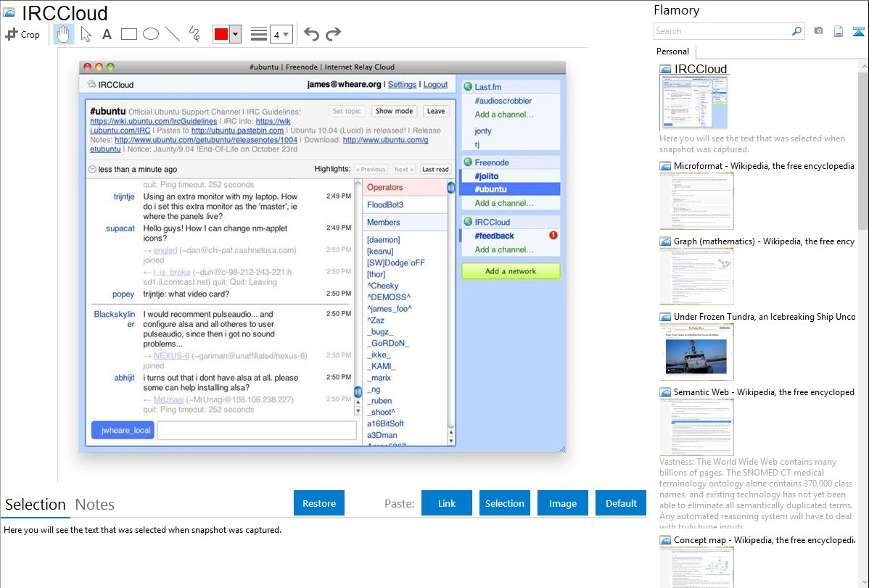Switch to the Selection tab
Screen dimensions: 869x588
point(36,505)
